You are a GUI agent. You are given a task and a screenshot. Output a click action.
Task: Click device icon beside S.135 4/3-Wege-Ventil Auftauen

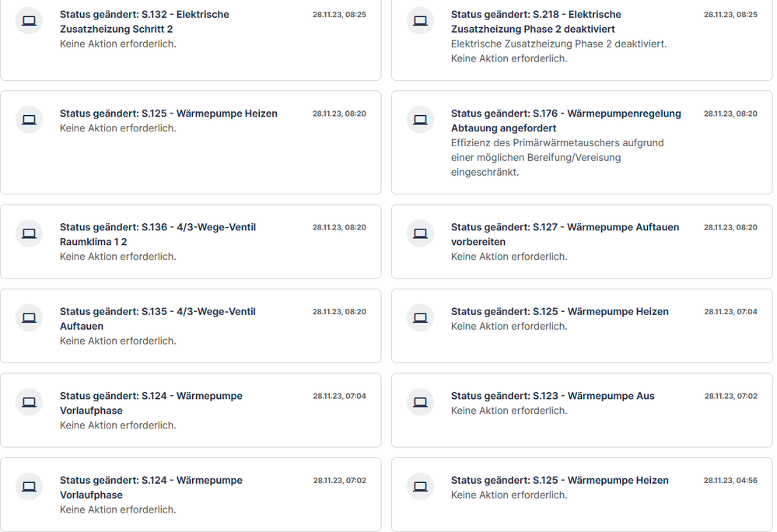(30, 317)
